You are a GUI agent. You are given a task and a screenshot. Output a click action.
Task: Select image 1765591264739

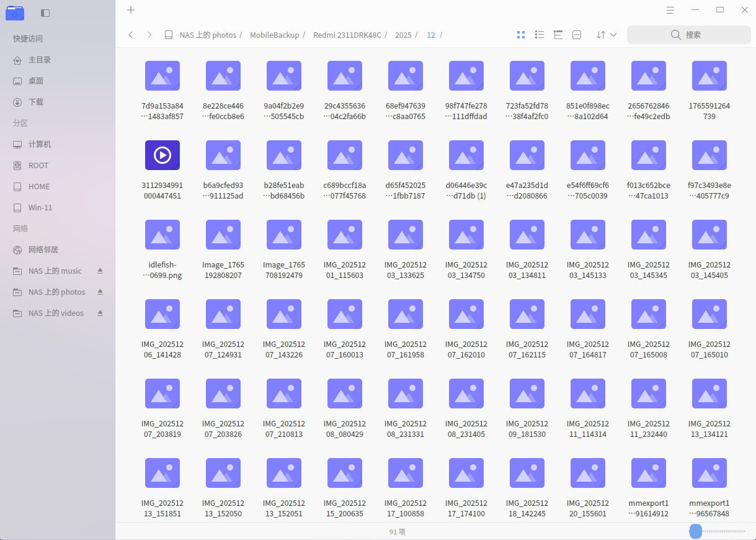pyautogui.click(x=709, y=90)
